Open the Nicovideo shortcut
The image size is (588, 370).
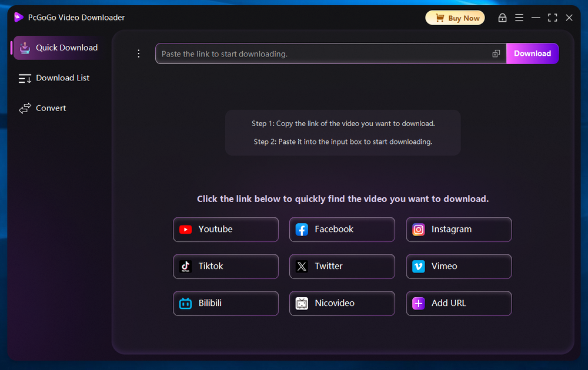click(x=342, y=303)
